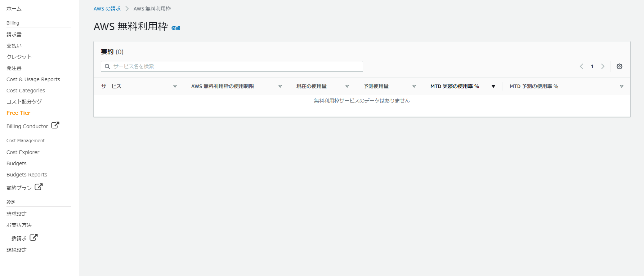Screen dimensions: 644x276
Task: Click the external link icon beside Billing Conductor
Action: (55, 125)
